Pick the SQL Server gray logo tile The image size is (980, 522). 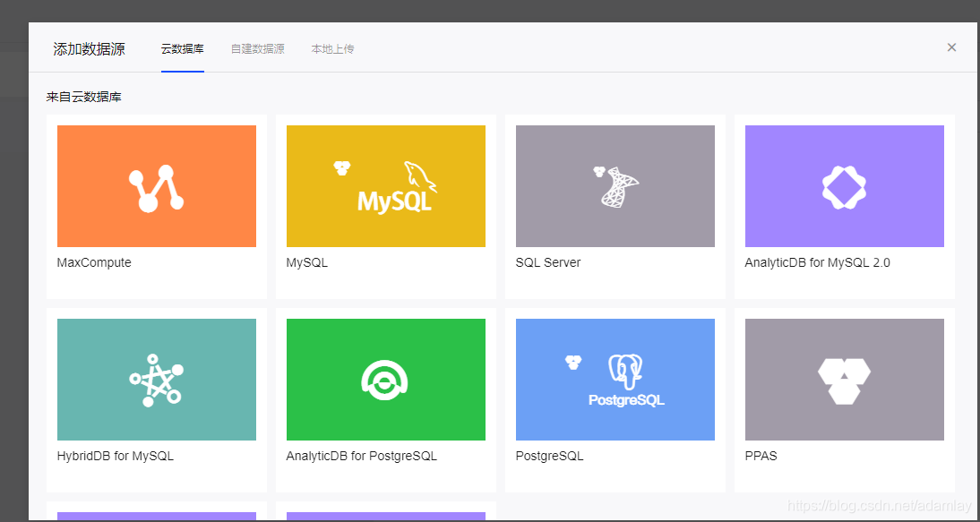(x=615, y=186)
